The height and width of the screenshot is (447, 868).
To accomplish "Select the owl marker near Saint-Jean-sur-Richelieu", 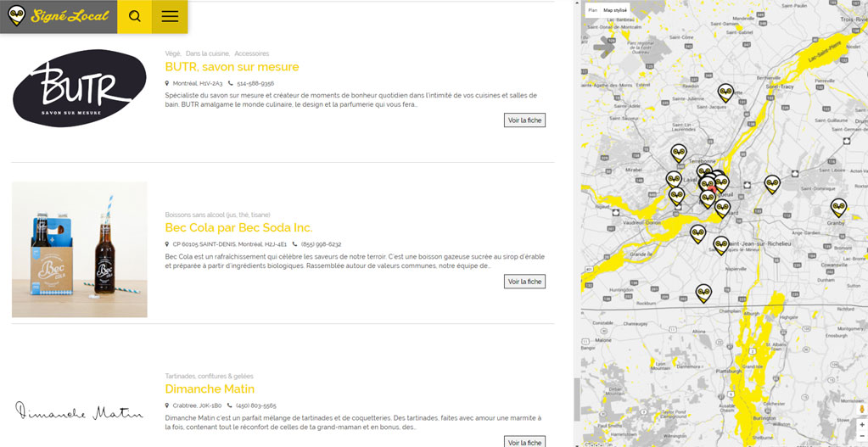I will pyautogui.click(x=720, y=245).
